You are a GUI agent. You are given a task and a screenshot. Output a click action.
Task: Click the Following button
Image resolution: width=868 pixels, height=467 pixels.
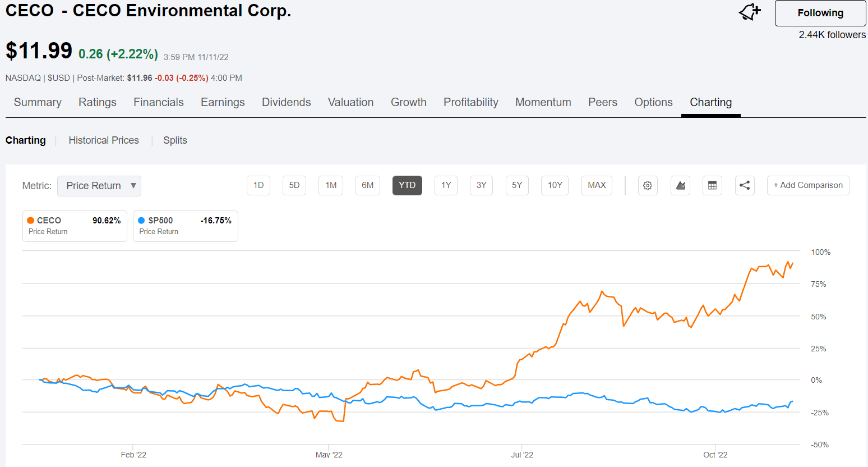click(x=820, y=13)
